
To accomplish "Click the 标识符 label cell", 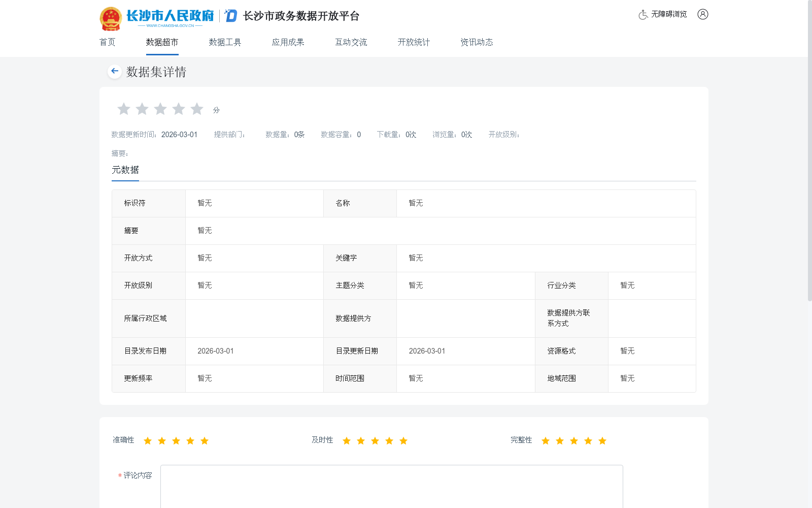I will [x=149, y=203].
